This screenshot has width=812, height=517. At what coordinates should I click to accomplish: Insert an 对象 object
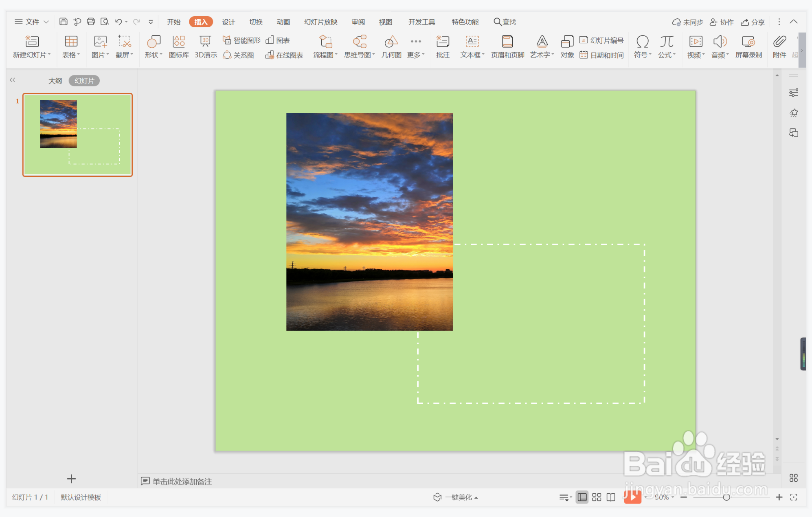567,47
